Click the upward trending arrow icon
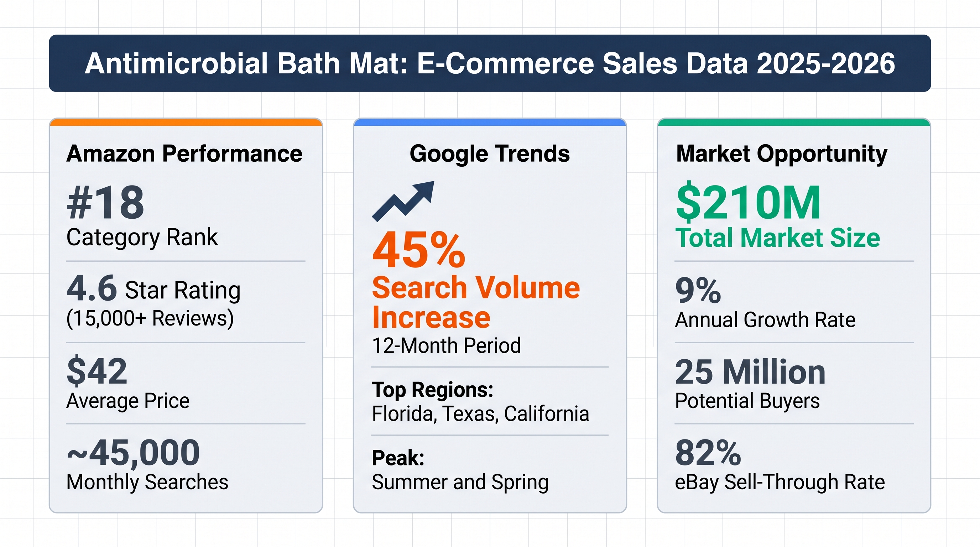The image size is (980, 547). [x=403, y=201]
